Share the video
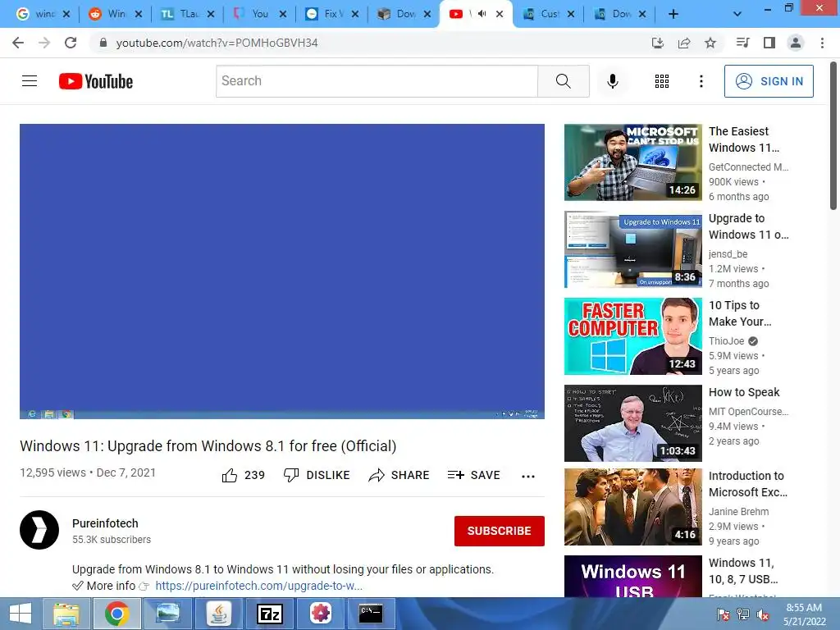 (x=399, y=475)
